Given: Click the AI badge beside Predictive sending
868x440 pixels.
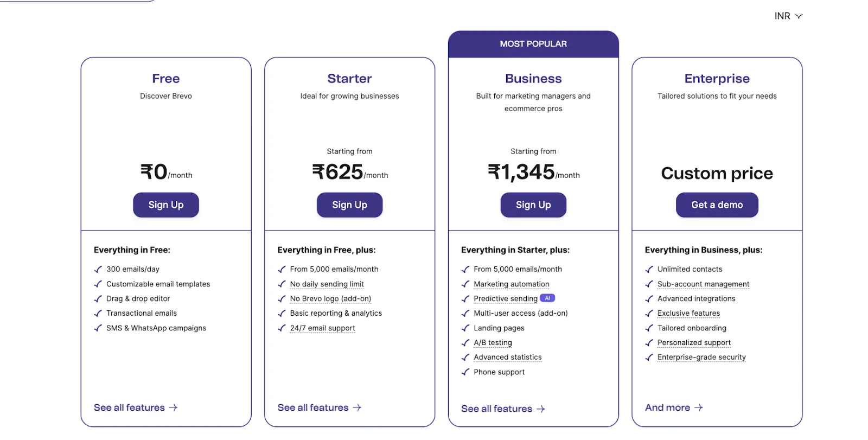Looking at the screenshot, I should click(x=547, y=298).
